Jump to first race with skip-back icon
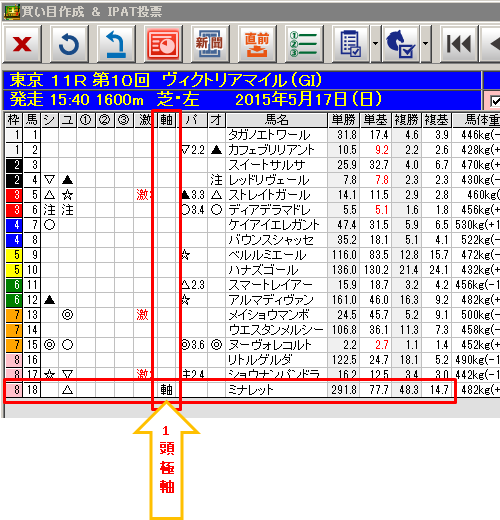The image size is (500, 520). tap(459, 44)
